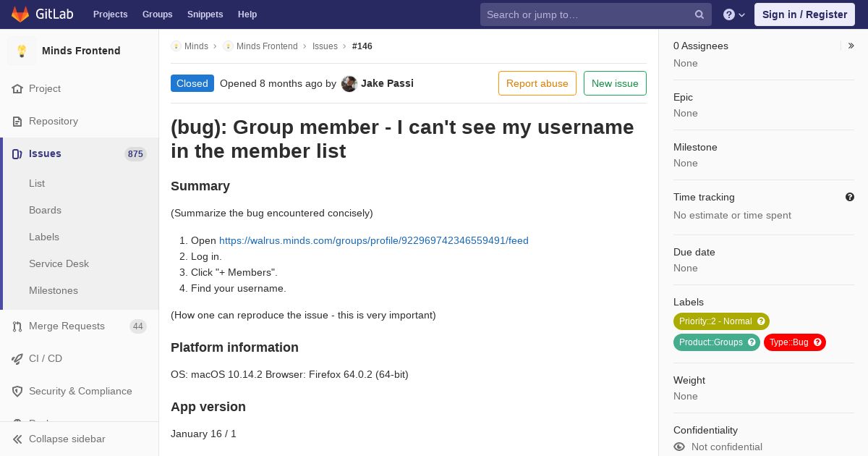Open Issues List in sidebar
Screen dimensions: 868x456
(x=37, y=183)
